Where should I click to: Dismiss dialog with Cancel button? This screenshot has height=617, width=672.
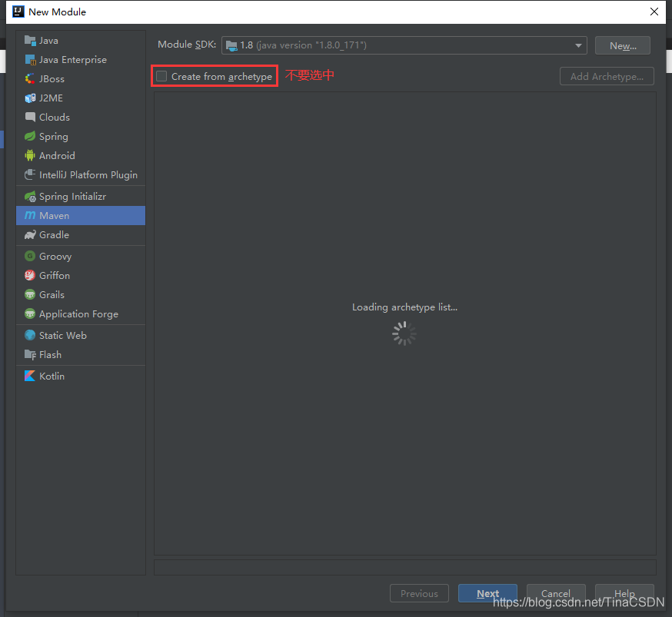click(556, 593)
